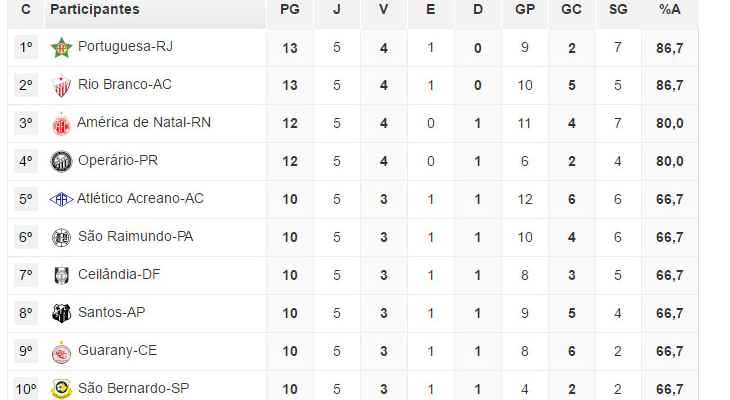Sort by the PG points column header
The height and width of the screenshot is (400, 730).
pyautogui.click(x=290, y=10)
